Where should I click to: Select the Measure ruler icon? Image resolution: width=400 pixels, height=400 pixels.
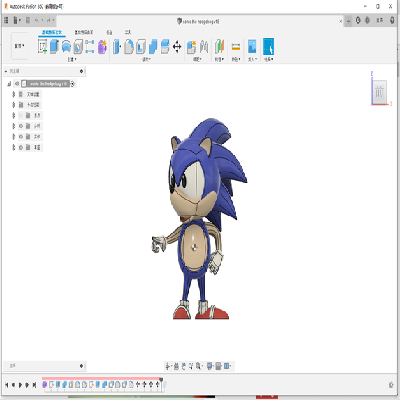(236, 47)
